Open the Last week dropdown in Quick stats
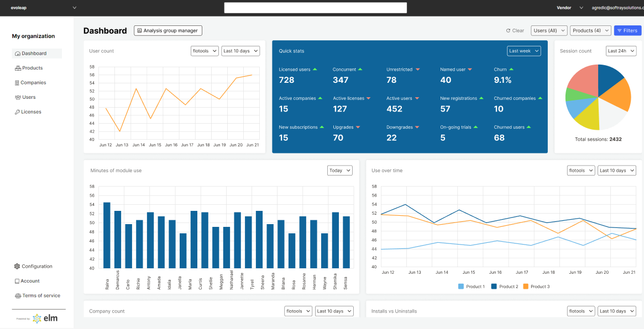This screenshot has width=644, height=329. [523, 51]
